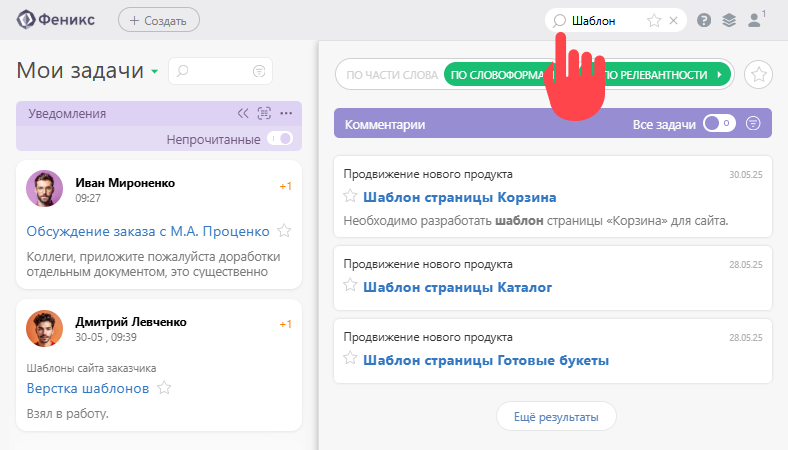The height and width of the screenshot is (450, 788).
Task: Click the magnifier icon in top search
Action: click(x=559, y=21)
